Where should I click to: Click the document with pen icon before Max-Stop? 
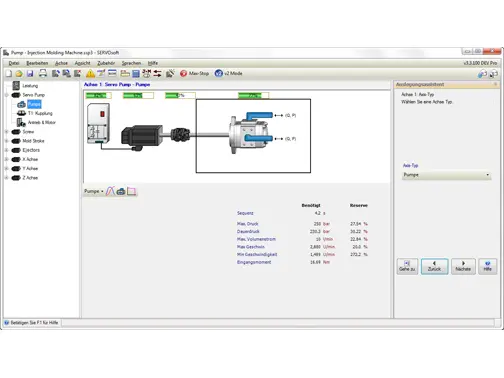[x=170, y=73]
